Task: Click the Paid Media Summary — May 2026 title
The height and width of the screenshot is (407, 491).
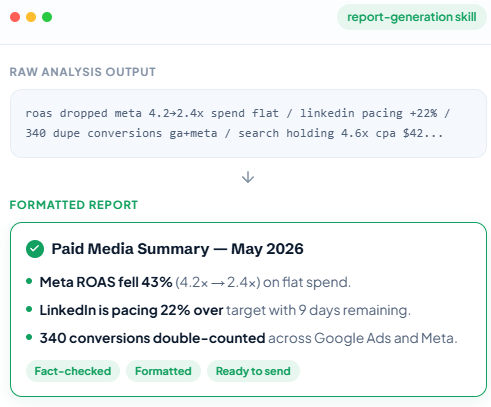Action: click(x=177, y=249)
